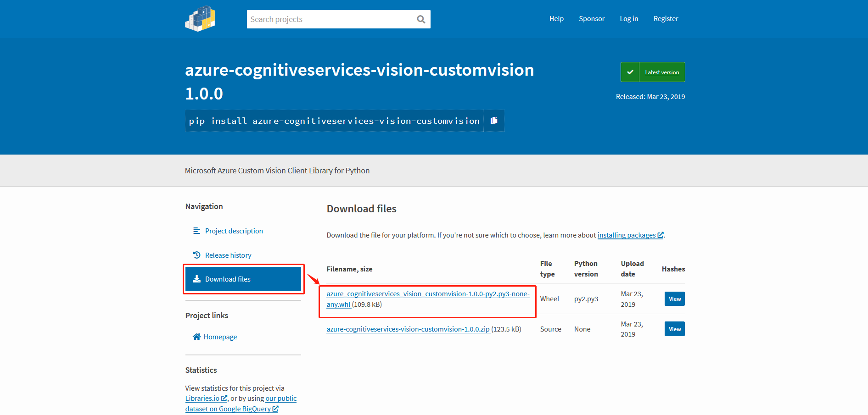Click the search magnifier icon
Viewport: 868px width, 415px height.
420,19
